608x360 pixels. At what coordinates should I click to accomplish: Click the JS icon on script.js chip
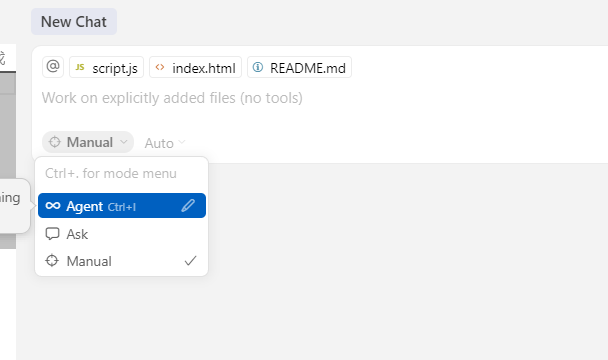(80, 67)
